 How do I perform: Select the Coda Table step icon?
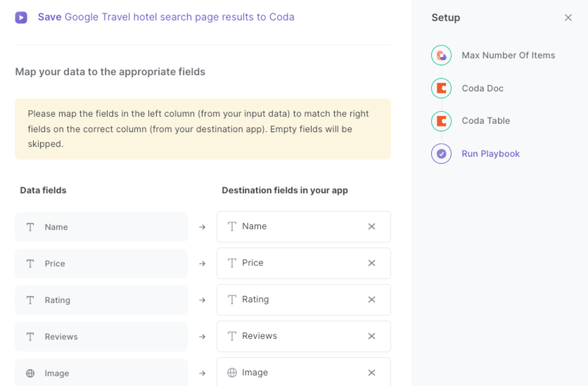[x=441, y=121]
